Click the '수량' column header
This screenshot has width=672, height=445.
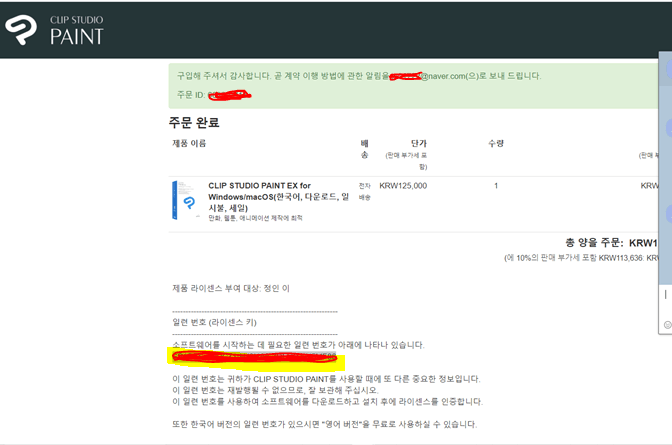(x=496, y=143)
